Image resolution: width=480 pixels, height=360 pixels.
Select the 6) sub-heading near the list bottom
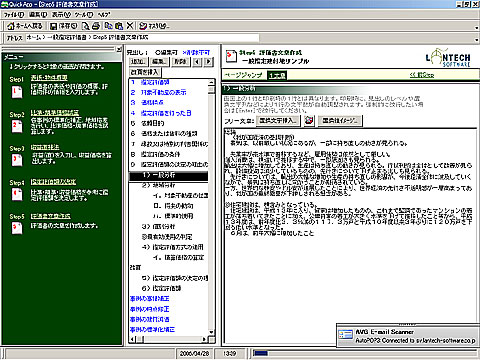(x=169, y=288)
